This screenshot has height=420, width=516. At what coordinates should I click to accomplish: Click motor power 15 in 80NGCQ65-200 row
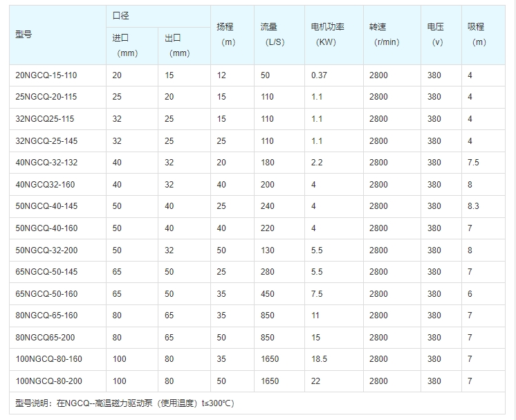coord(315,338)
